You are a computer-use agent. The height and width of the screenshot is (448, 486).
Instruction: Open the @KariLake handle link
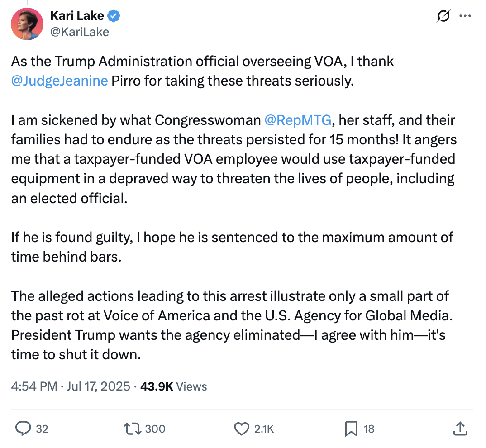[79, 32]
